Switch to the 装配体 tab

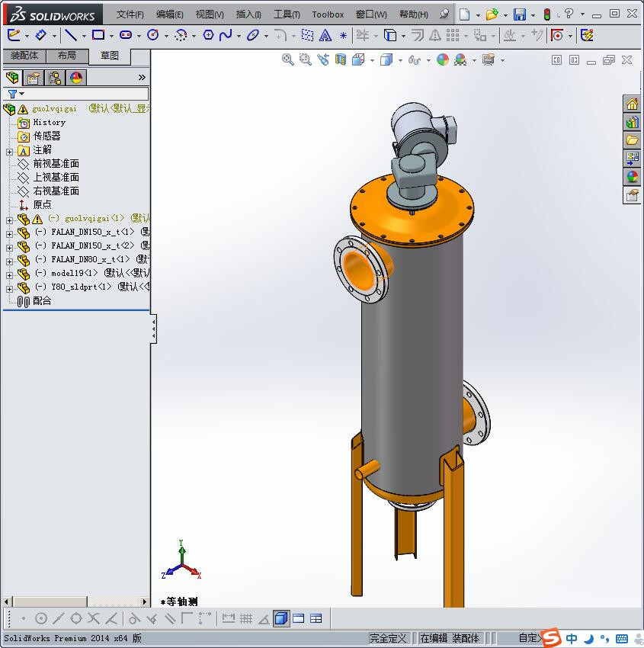coord(24,56)
